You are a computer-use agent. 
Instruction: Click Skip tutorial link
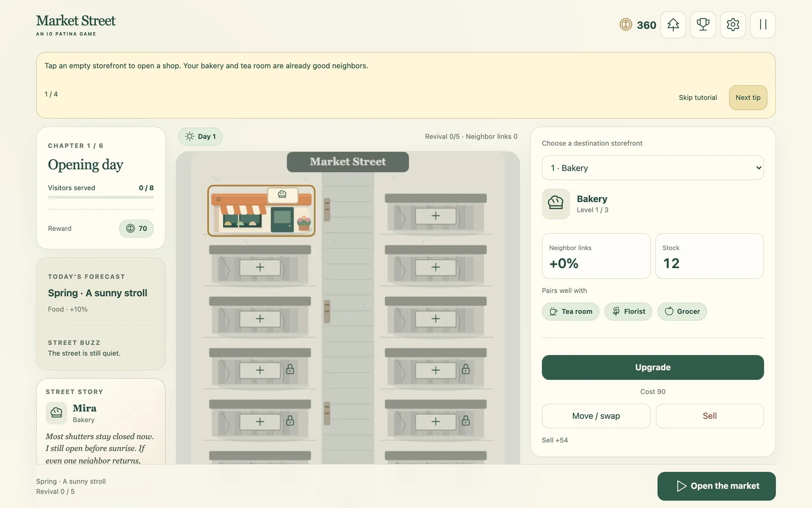click(x=698, y=98)
